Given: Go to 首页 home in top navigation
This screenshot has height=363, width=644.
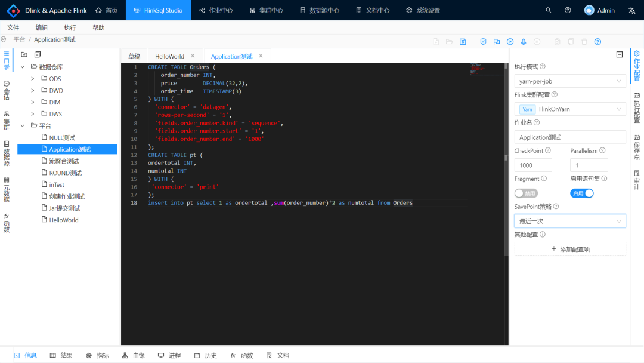Looking at the screenshot, I should [107, 10].
